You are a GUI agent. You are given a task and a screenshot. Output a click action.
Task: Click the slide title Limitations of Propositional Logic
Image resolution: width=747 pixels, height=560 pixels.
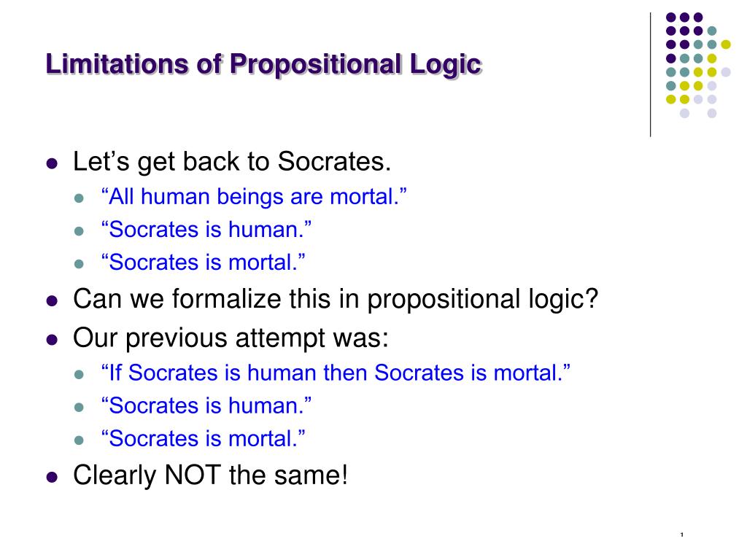pyautogui.click(x=264, y=64)
